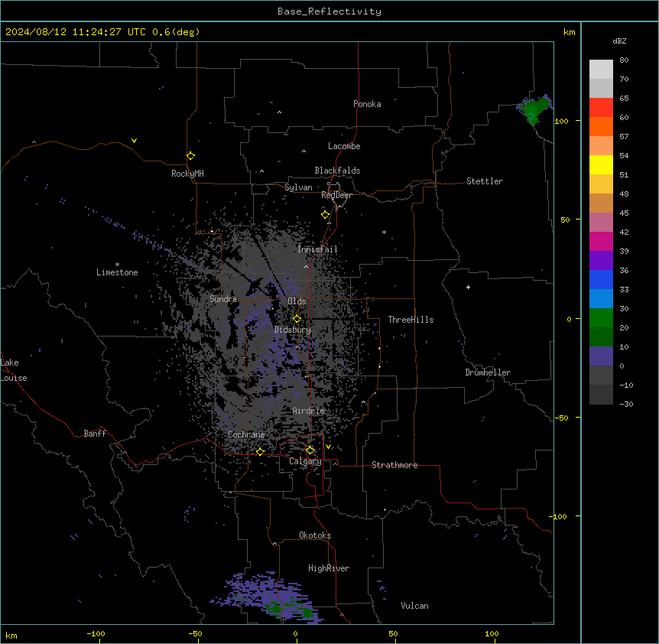The width and height of the screenshot is (659, 644).
Task: Click the blue 36 dBZ legend swatch
Action: (x=601, y=279)
